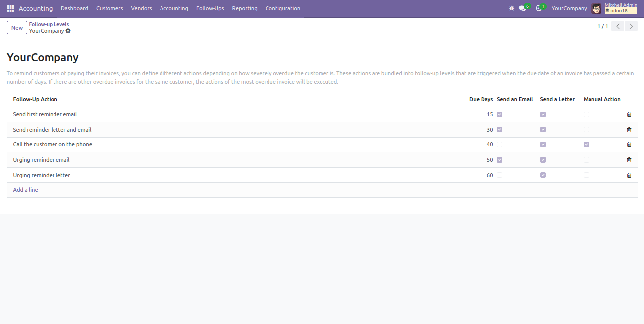Viewport: 644px width, 324px height.
Task: Click the New button
Action: point(17,28)
